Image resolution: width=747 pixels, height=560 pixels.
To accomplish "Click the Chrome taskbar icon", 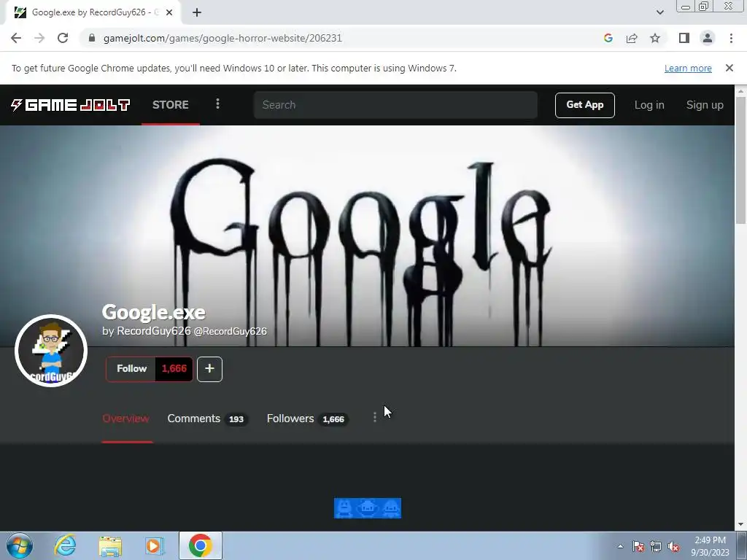I will pos(201,545).
